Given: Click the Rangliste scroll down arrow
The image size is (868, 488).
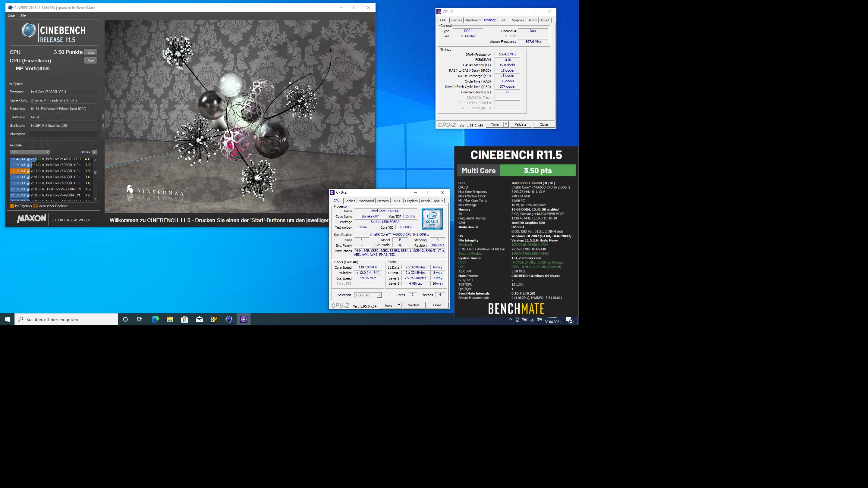Looking at the screenshot, I should (x=95, y=199).
